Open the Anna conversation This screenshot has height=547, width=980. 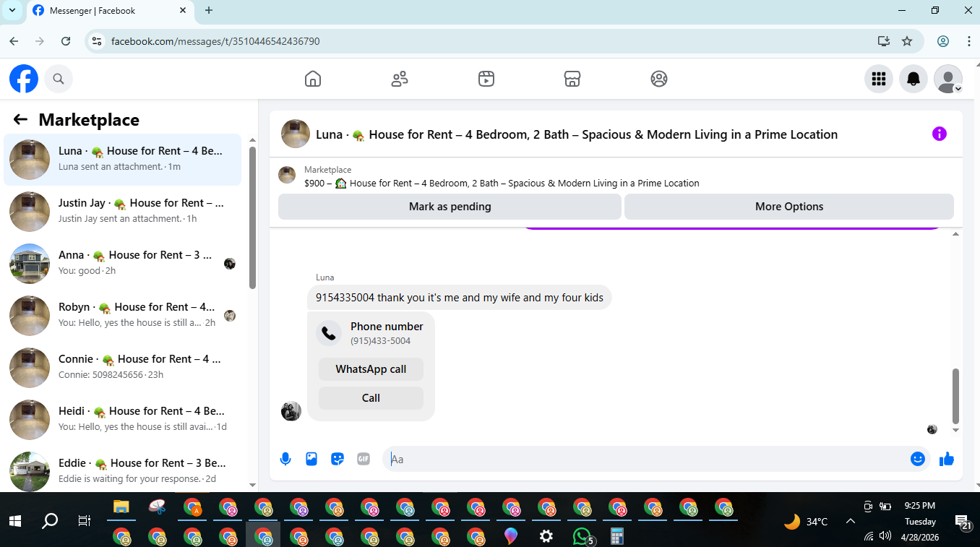pyautogui.click(x=123, y=264)
